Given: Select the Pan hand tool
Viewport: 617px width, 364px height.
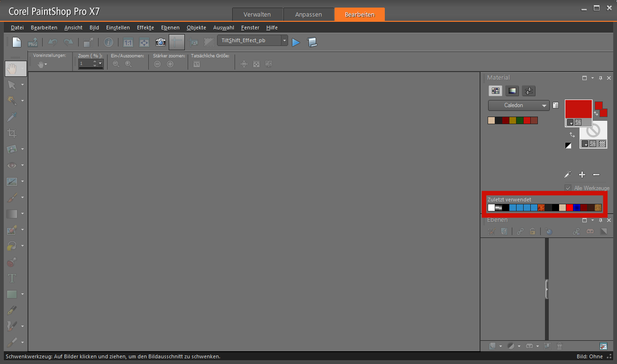Looking at the screenshot, I should pos(12,69).
